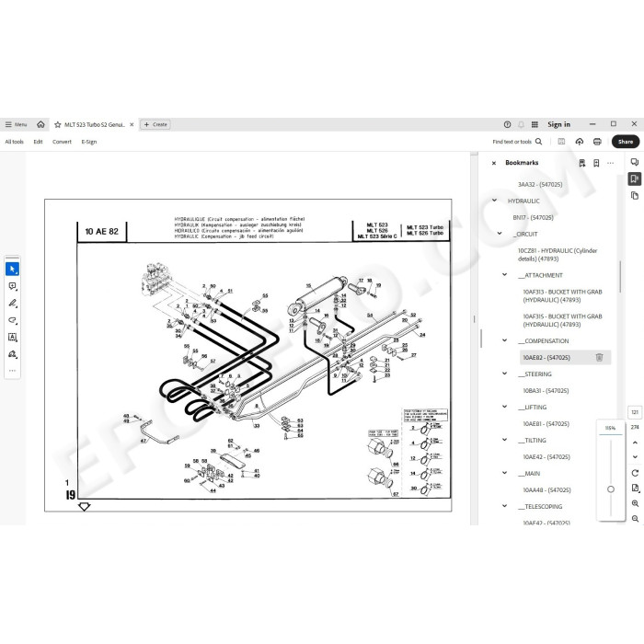This screenshot has width=644, height=644.
Task: Open the notifications bell icon
Action: tap(521, 124)
